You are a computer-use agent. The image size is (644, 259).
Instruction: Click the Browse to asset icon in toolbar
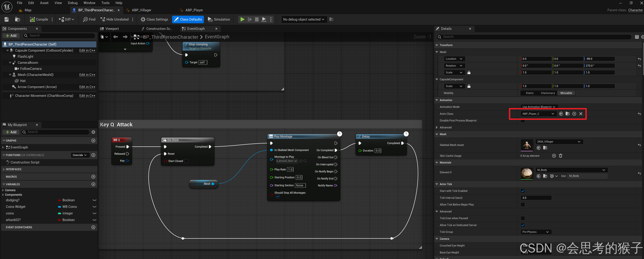coord(18,19)
